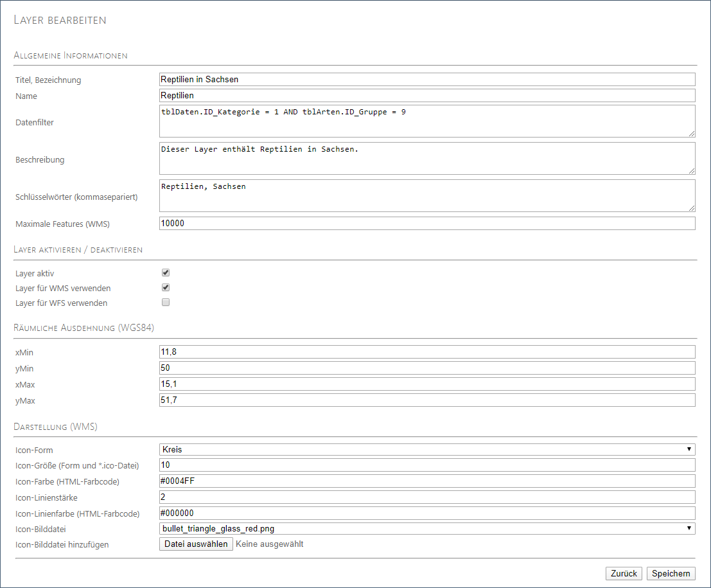Viewport: 711px width, 588px height.
Task: Click into the Name field containing Reptilien
Action: (x=426, y=96)
